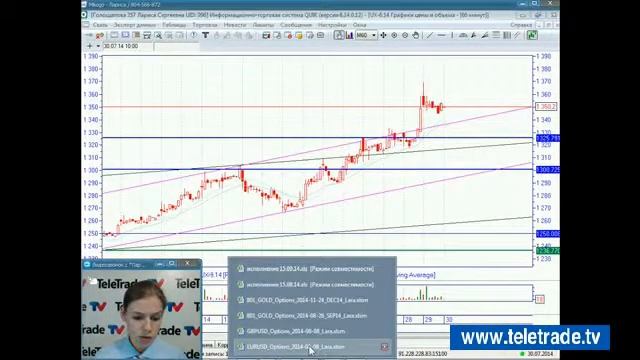Screen dimensions: 640x360
Task: Select the vertical time zones tool
Action: pyautogui.click(x=507, y=36)
